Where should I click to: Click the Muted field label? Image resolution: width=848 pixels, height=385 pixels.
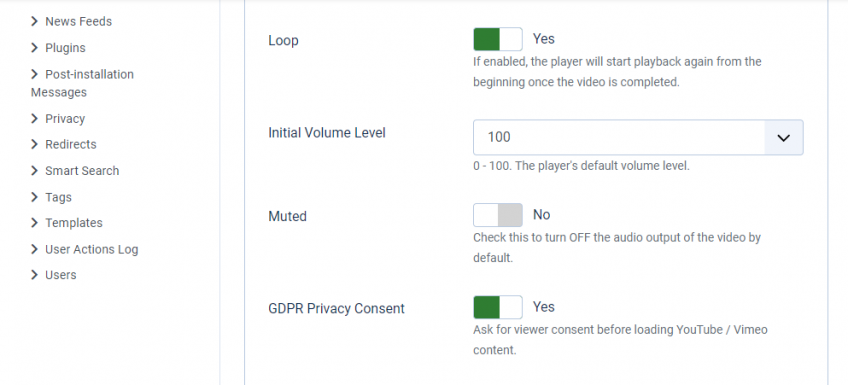point(287,216)
